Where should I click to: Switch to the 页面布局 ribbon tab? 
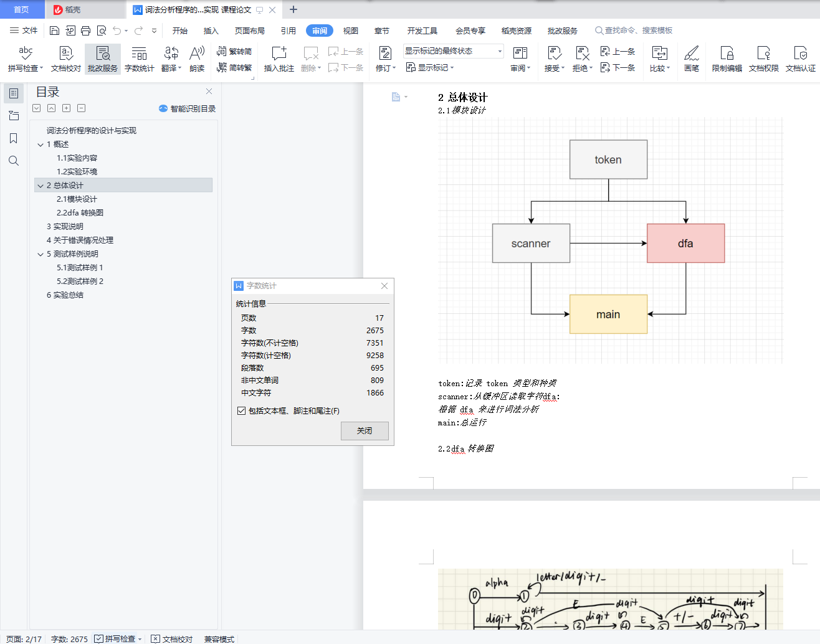pyautogui.click(x=250, y=31)
